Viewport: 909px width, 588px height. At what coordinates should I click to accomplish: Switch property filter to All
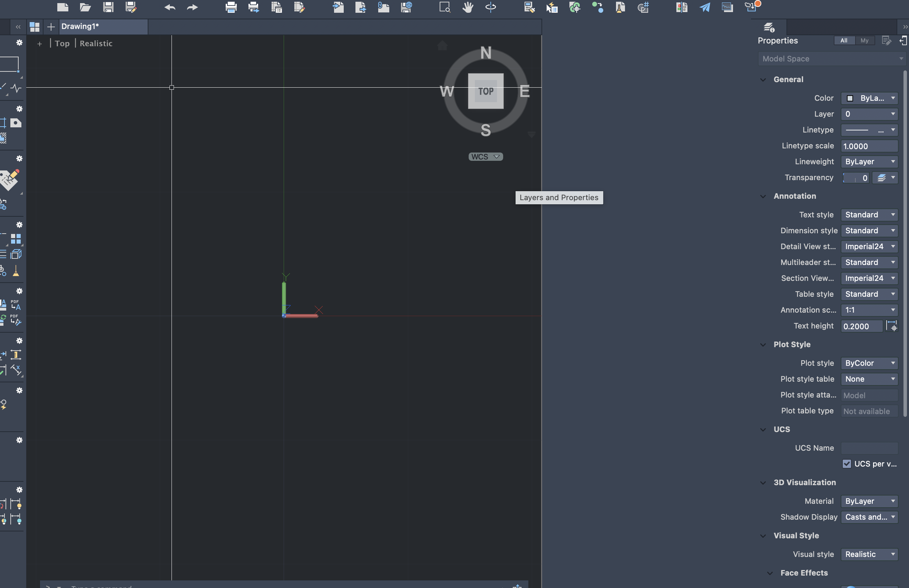point(844,40)
